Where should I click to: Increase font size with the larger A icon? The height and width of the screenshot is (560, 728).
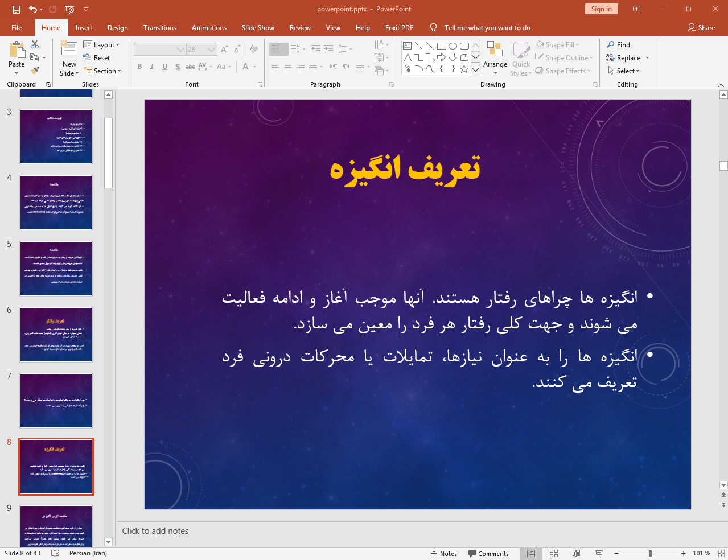pyautogui.click(x=224, y=50)
